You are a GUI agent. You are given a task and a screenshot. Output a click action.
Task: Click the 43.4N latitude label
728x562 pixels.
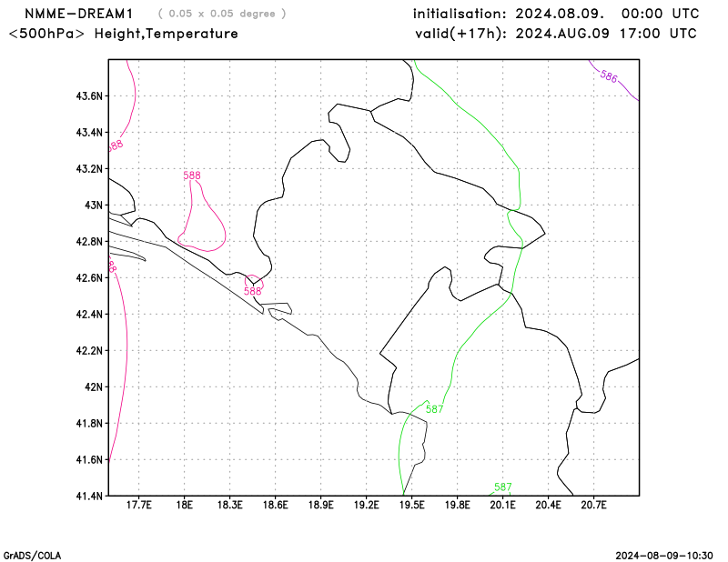(89, 132)
